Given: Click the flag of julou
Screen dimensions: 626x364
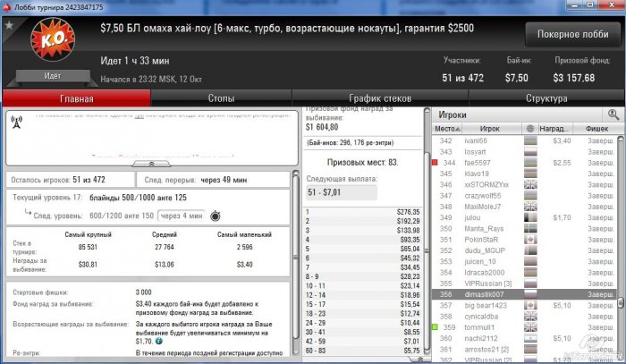Looking at the screenshot, I should coord(530,217).
